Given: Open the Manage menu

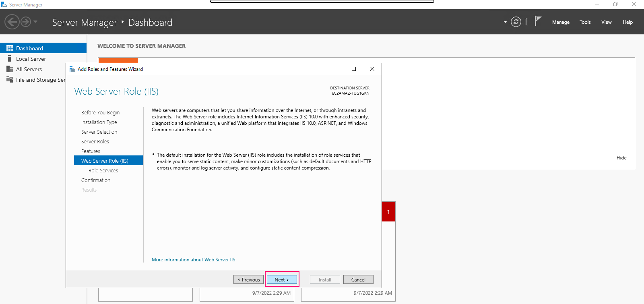Looking at the screenshot, I should click(561, 22).
